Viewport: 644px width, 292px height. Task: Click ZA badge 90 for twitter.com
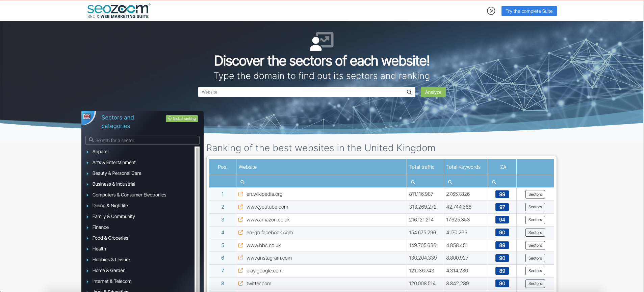[x=502, y=284]
